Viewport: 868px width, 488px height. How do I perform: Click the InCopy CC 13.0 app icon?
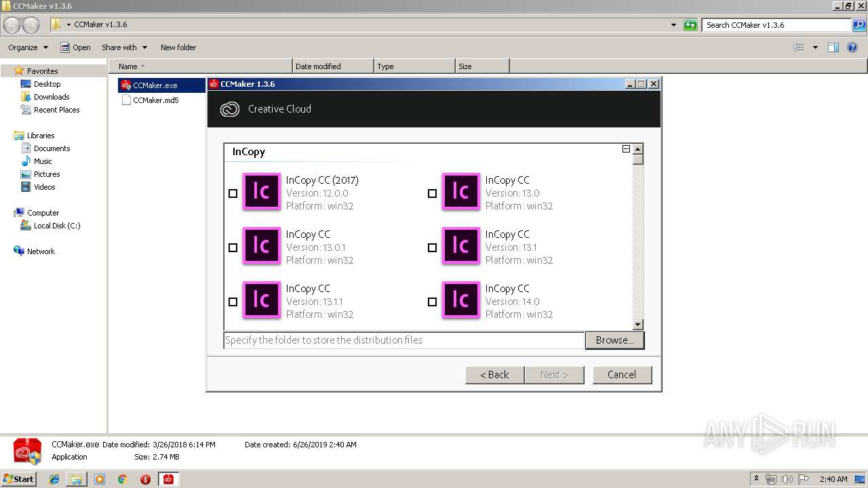click(x=460, y=192)
